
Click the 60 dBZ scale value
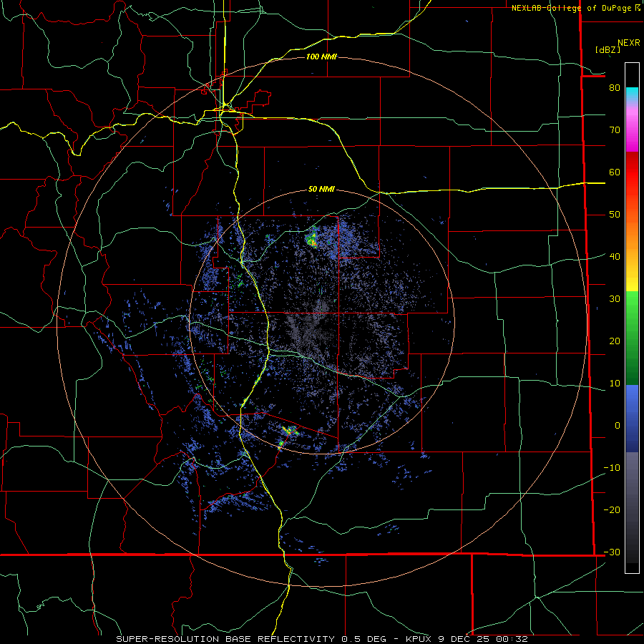click(x=615, y=172)
